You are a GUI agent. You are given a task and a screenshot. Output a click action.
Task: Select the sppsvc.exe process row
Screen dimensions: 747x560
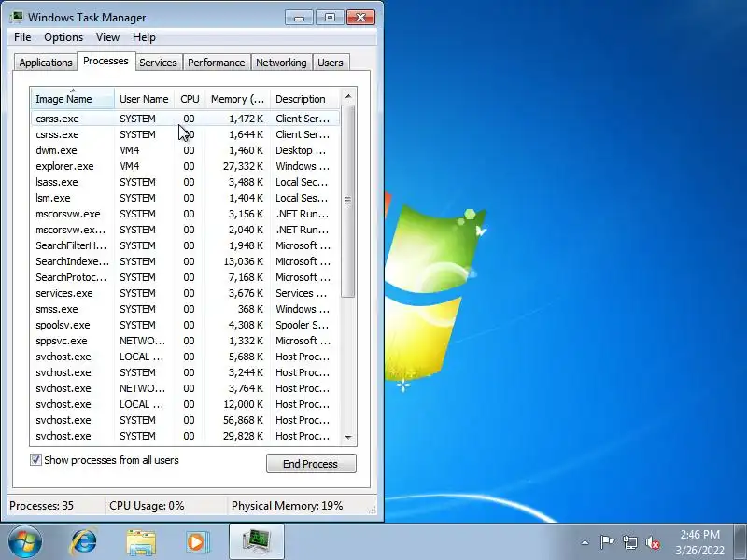(x=185, y=341)
